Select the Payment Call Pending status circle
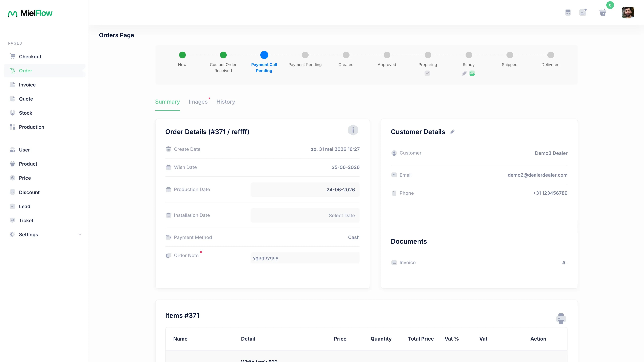 click(x=264, y=55)
